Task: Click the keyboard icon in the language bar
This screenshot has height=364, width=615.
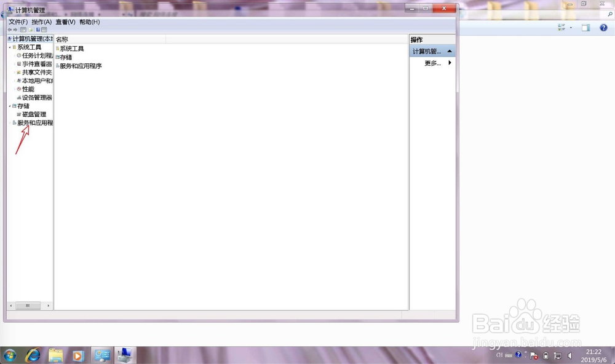Action: [x=509, y=355]
